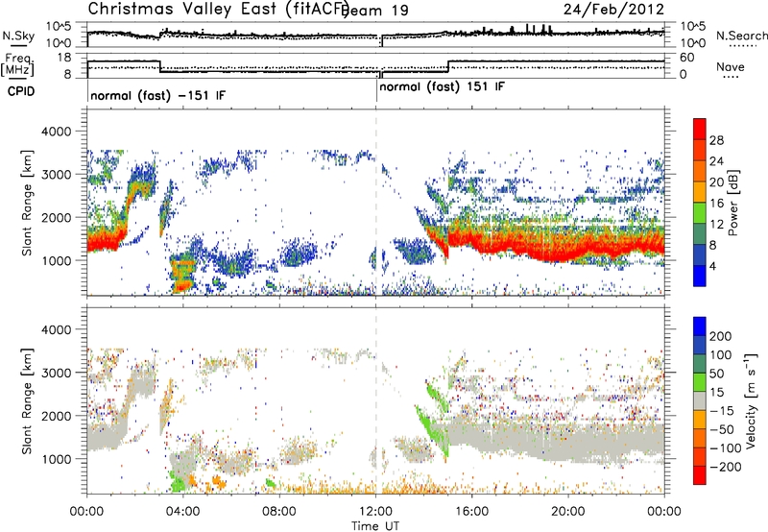Click power panel 'Slant Range [km]' label
768x532 pixels.
(x=27, y=203)
